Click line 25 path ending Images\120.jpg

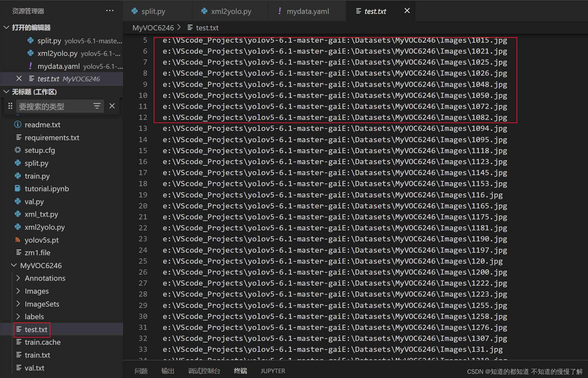coord(333,261)
